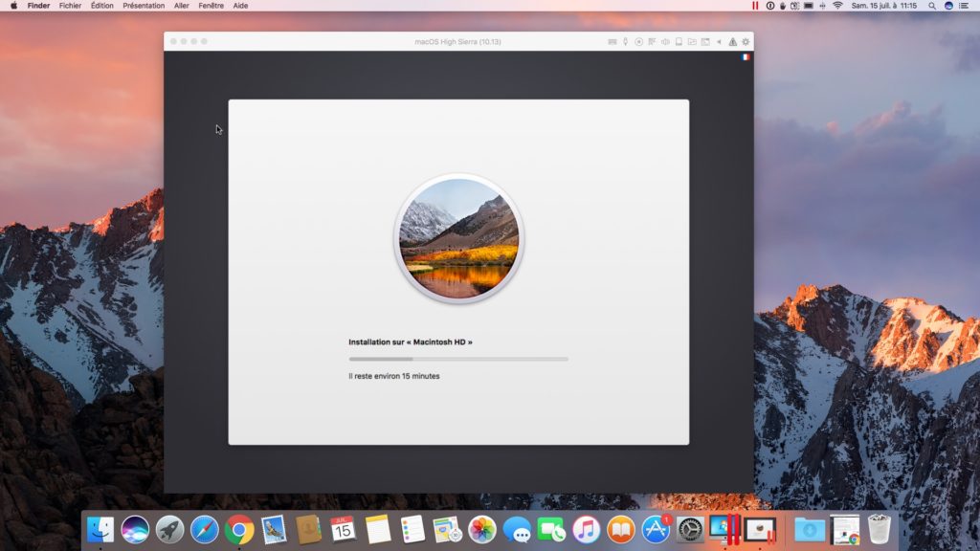Open Google Chrome from the Dock
Image resolution: width=980 pixels, height=551 pixels.
[239, 530]
